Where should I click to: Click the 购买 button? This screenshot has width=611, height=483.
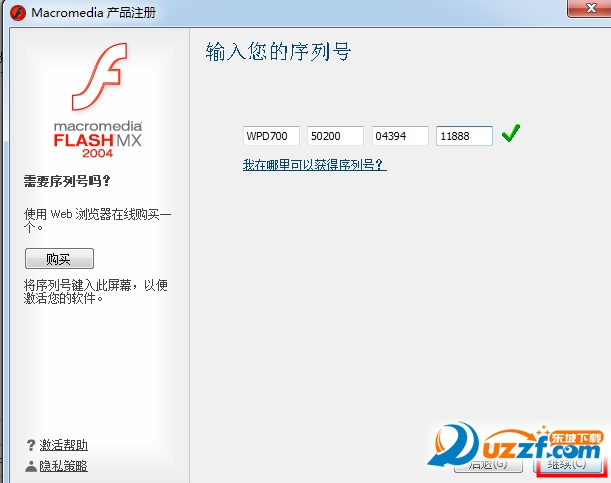point(59,259)
